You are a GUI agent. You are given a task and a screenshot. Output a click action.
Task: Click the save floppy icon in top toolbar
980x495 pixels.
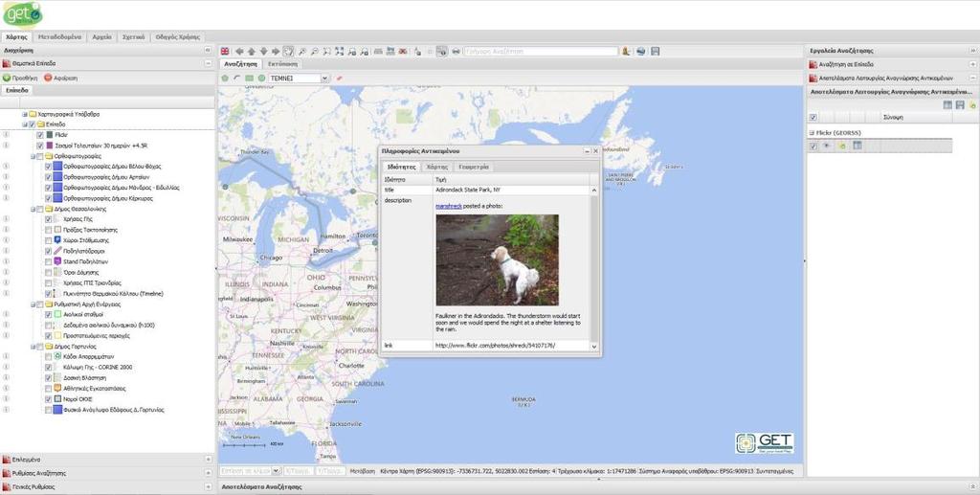tap(655, 52)
